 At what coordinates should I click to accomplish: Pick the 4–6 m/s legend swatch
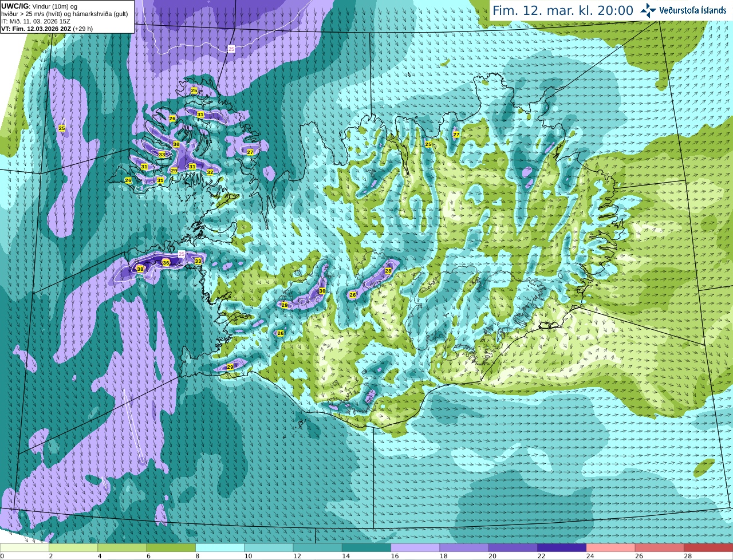point(122,547)
